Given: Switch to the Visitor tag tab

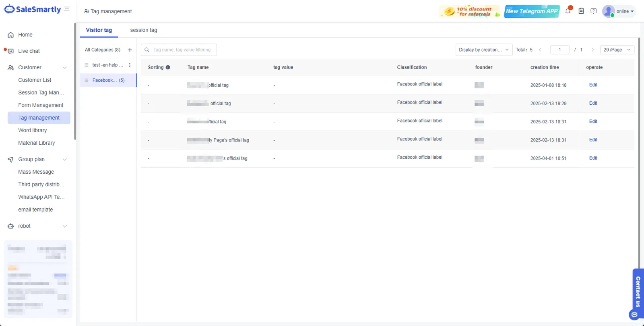Looking at the screenshot, I should point(99,30).
